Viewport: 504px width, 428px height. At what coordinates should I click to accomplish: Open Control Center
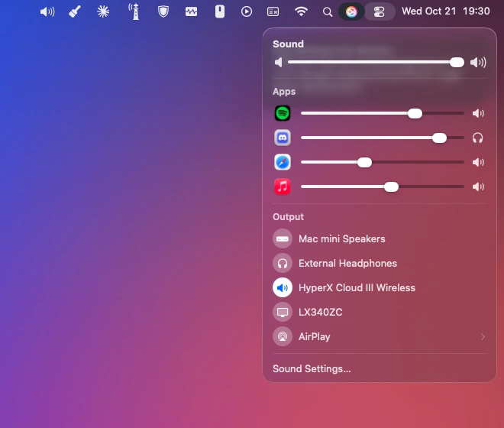pos(380,12)
